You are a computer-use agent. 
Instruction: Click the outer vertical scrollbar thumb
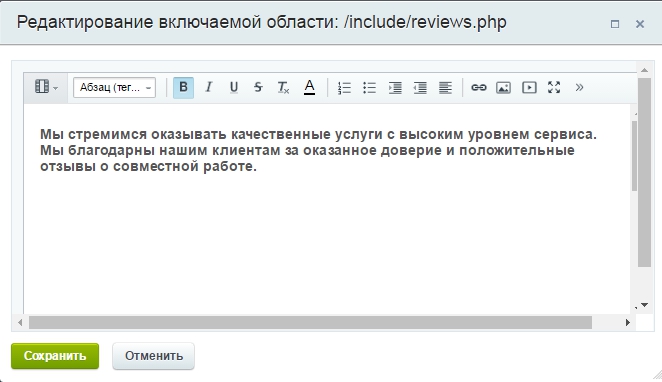click(x=644, y=172)
